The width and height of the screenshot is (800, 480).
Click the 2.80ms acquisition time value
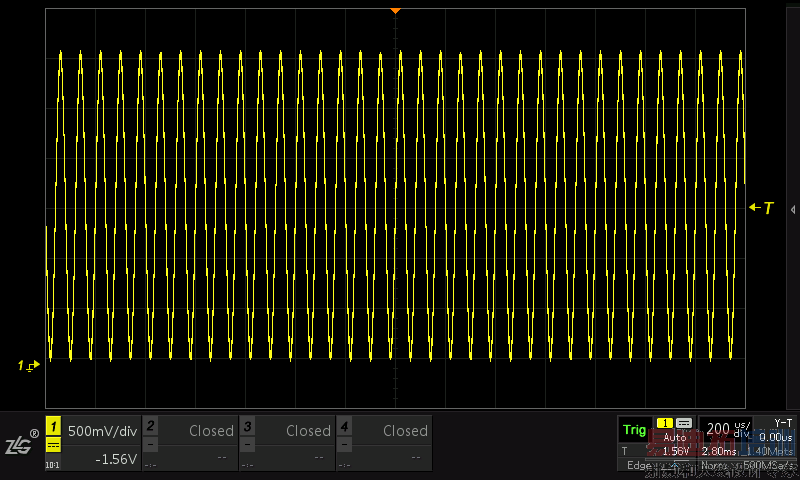point(719,451)
